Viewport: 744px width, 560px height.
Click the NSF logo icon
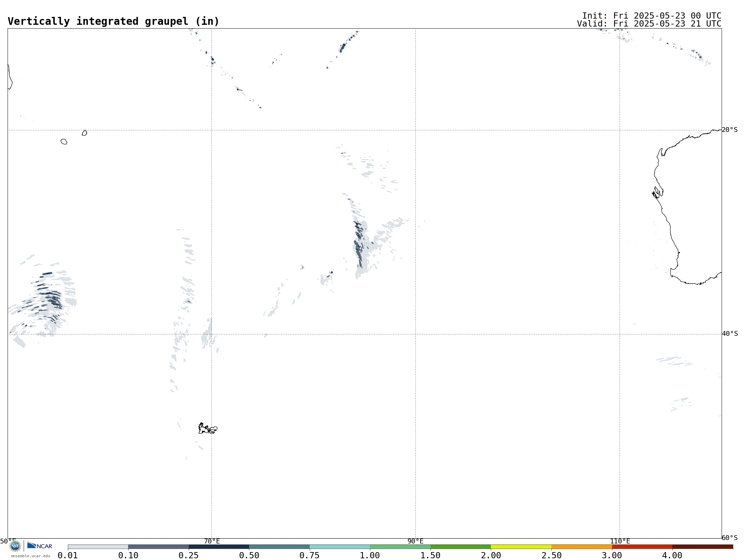tap(15, 546)
